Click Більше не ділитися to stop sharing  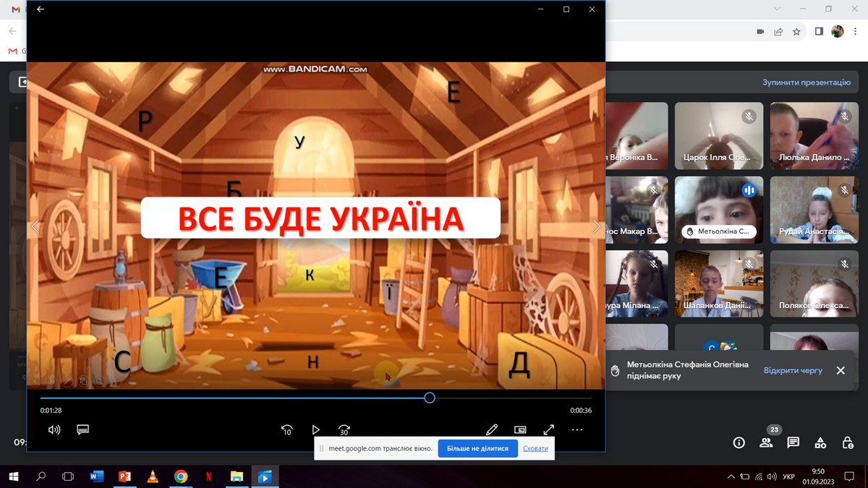(x=477, y=448)
